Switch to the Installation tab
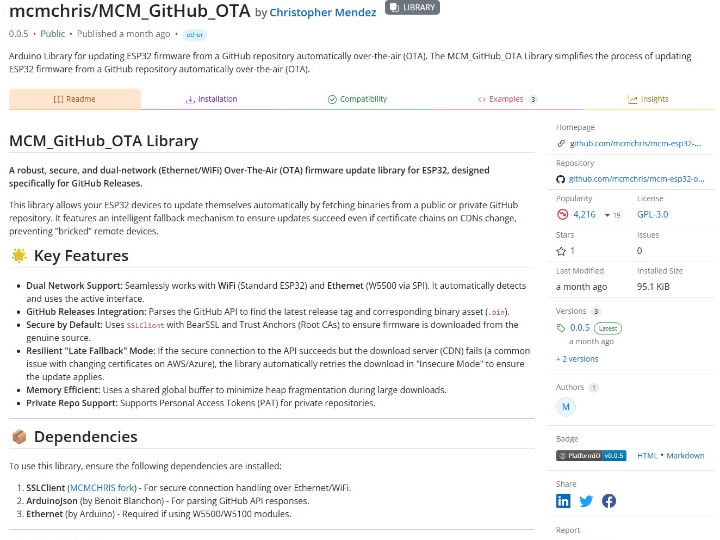The height and width of the screenshot is (540, 720). tap(211, 99)
